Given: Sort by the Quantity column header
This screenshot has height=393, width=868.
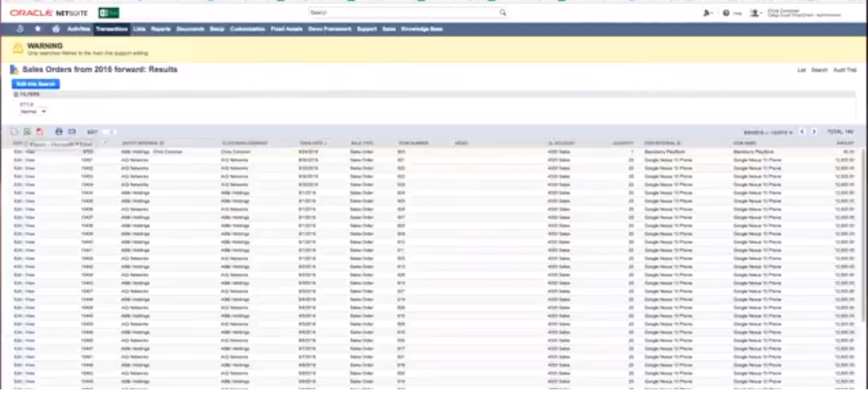Looking at the screenshot, I should (622, 144).
